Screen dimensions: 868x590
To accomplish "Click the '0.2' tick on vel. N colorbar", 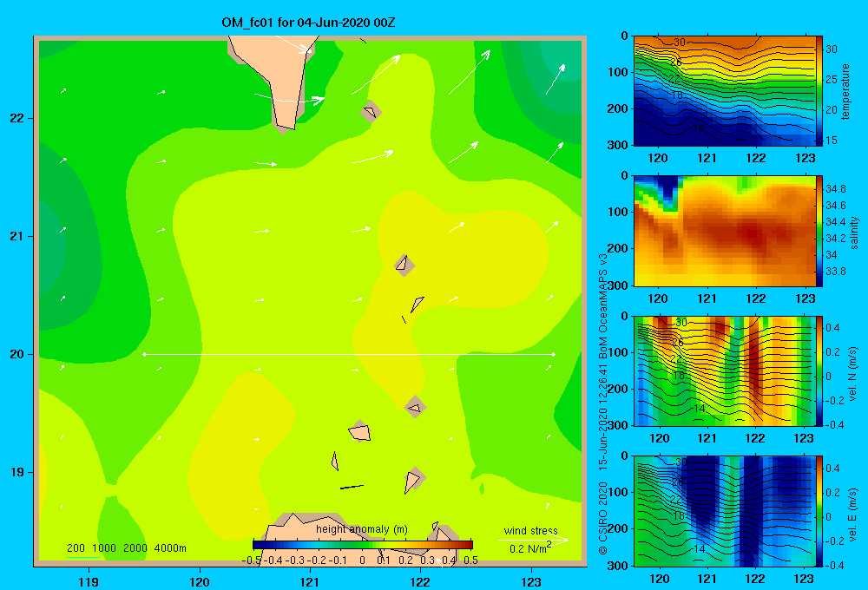I will click(832, 352).
